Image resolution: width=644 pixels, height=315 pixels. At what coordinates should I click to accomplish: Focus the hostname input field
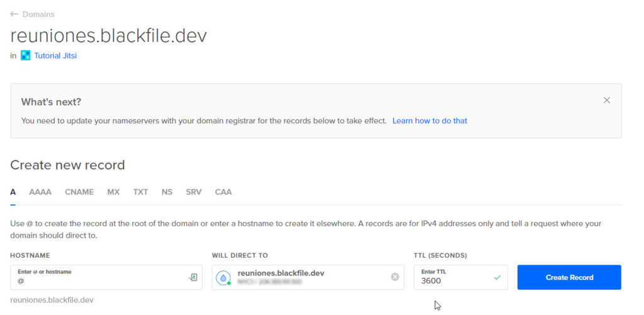click(106, 277)
